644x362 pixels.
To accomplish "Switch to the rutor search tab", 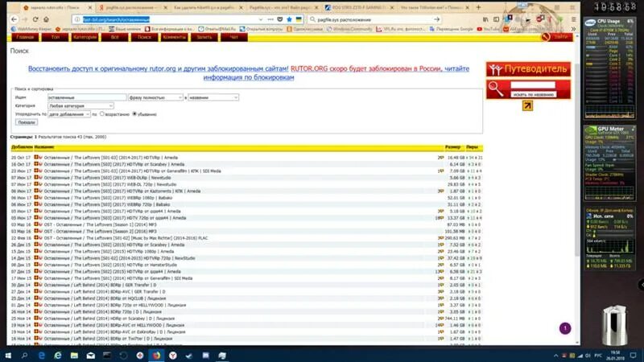I will 56,7.
